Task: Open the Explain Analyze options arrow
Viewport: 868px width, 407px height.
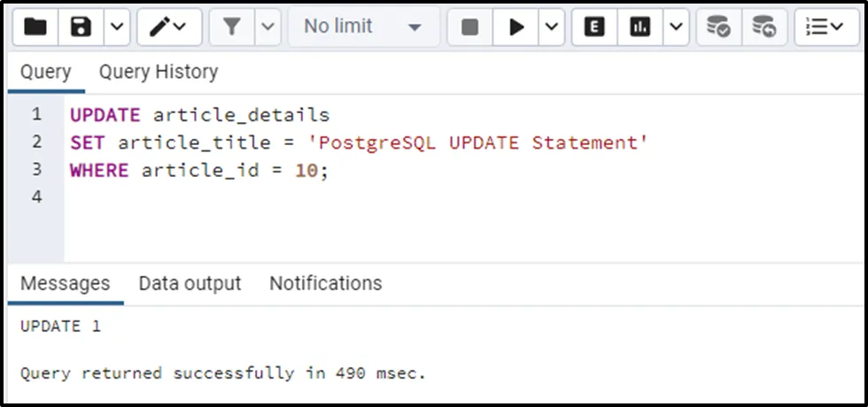Action: coord(676,27)
